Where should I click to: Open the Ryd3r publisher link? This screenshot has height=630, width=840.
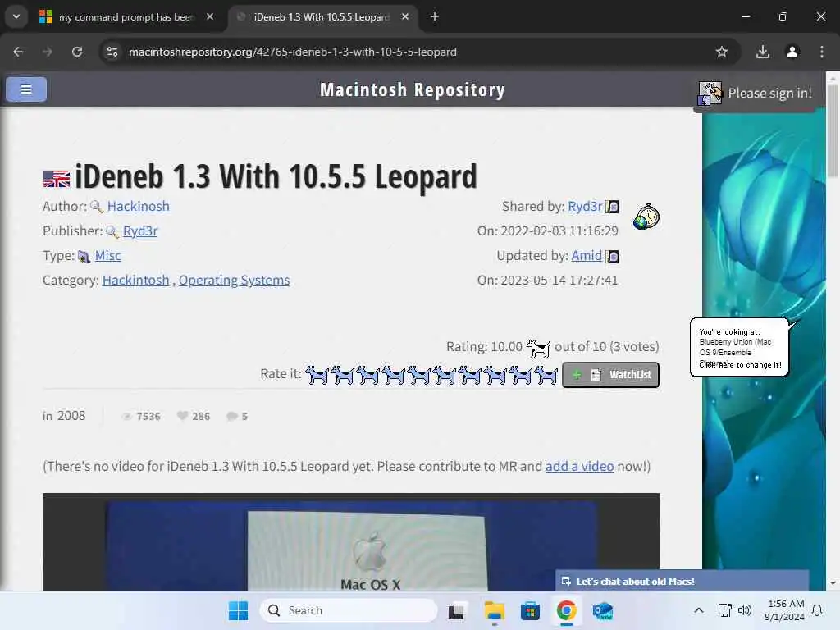(x=140, y=231)
